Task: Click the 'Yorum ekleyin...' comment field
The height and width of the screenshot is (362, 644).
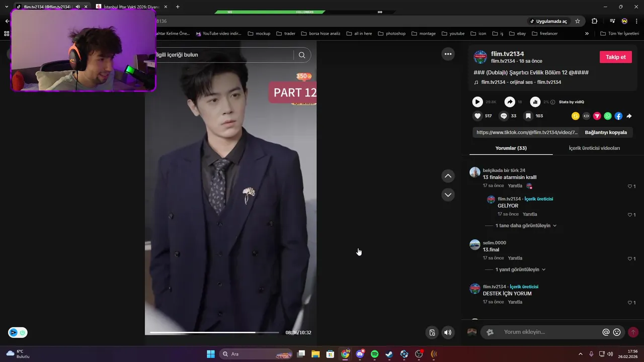Action: (551, 332)
